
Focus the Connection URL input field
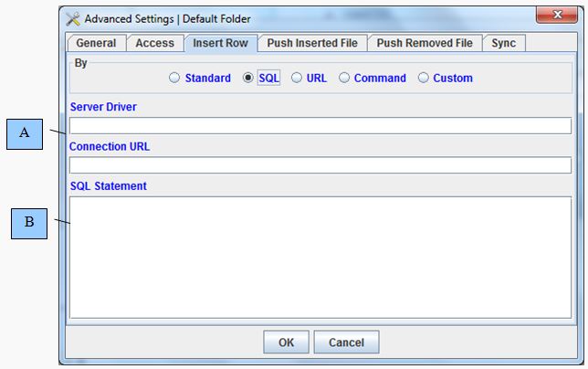[320, 165]
